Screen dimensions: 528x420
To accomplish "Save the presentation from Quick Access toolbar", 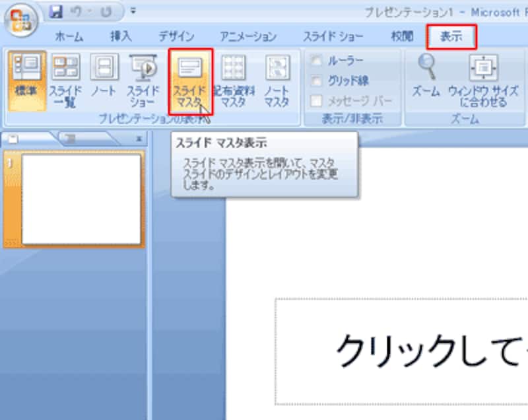I will 55,12.
